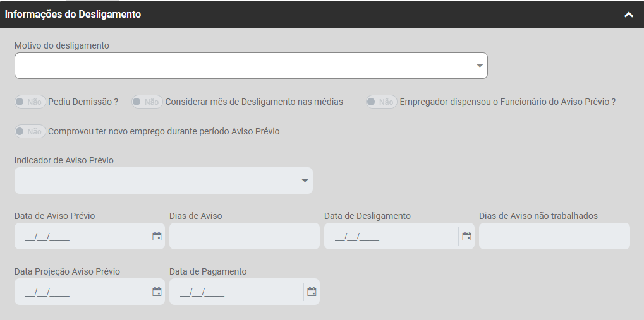Open calendar for Data de Desligamento

[466, 237]
